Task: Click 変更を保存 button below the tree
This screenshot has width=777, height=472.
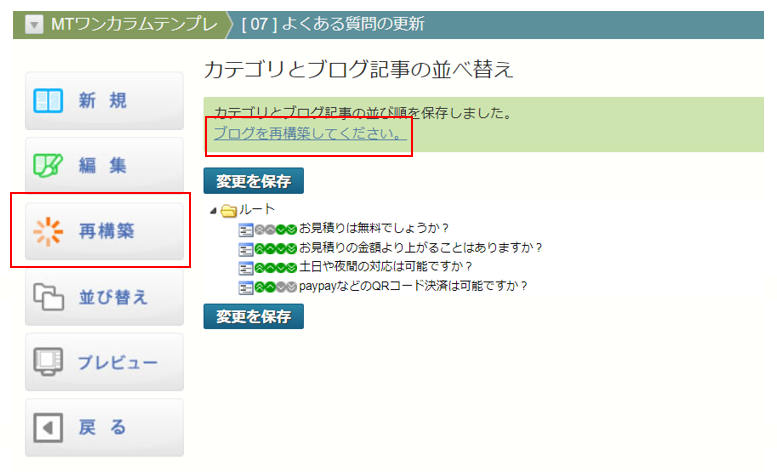Action: [x=253, y=316]
